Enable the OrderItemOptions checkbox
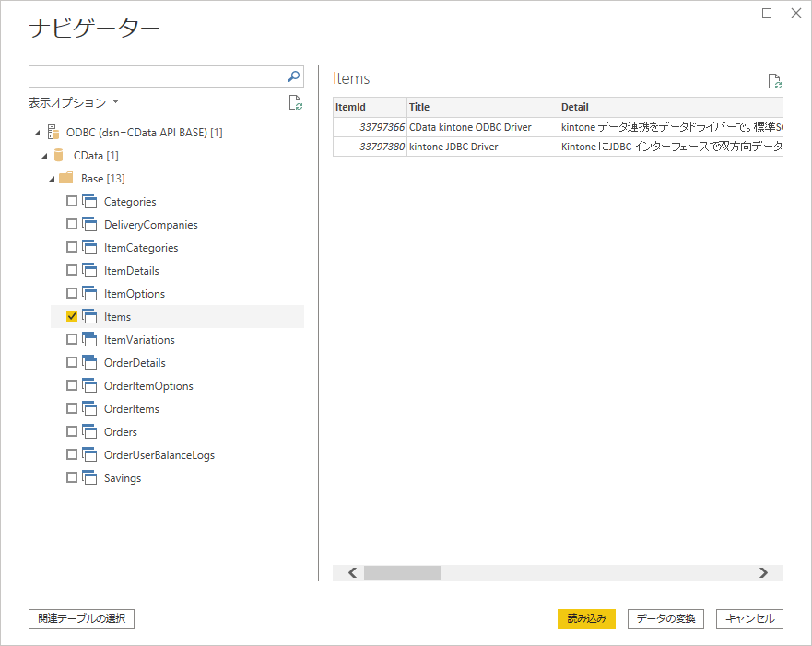The height and width of the screenshot is (646, 812). pyautogui.click(x=72, y=385)
